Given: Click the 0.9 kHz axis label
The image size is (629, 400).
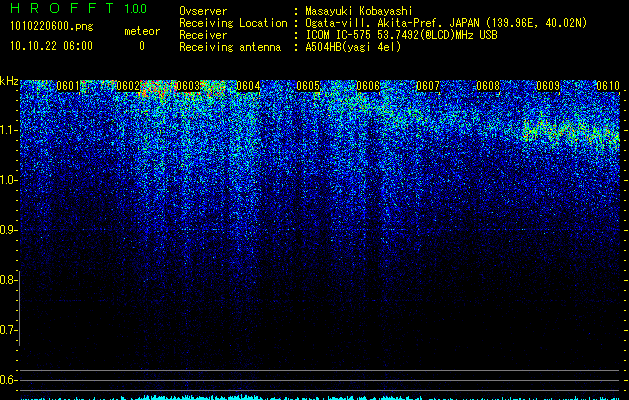Looking at the screenshot, I should 9,230.
